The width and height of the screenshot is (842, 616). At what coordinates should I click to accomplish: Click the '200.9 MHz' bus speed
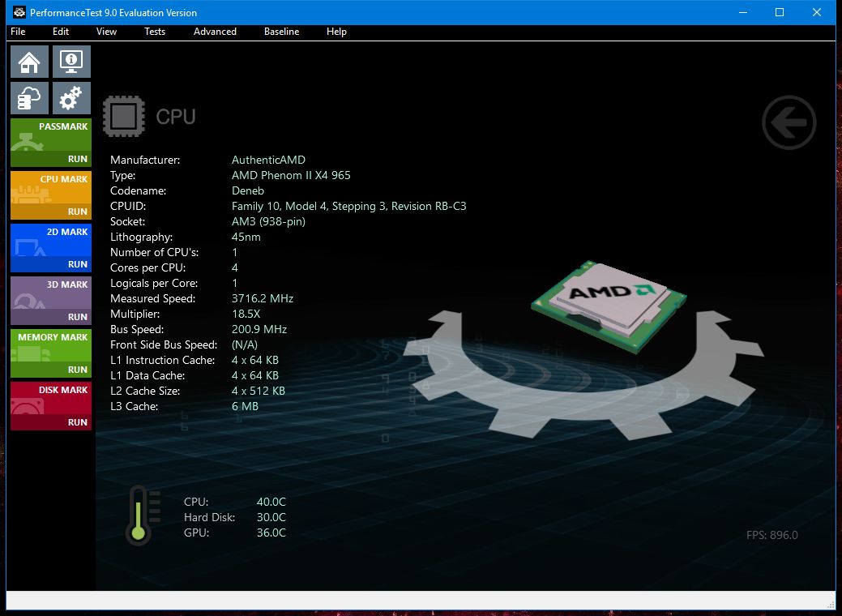[259, 329]
